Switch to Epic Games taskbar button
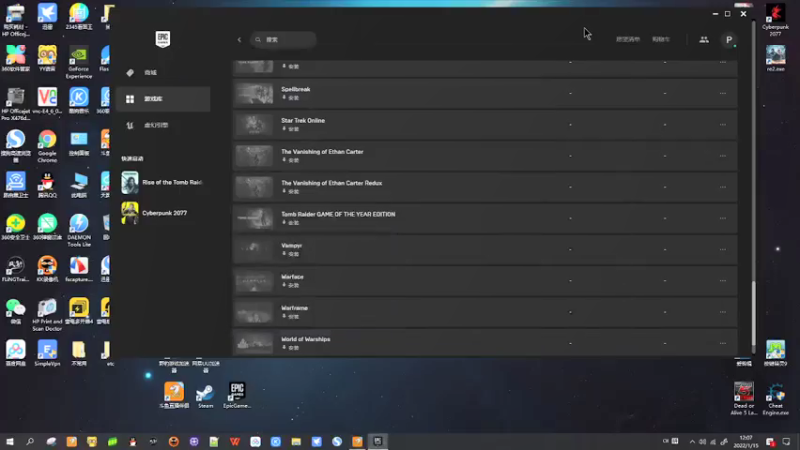The width and height of the screenshot is (800, 450). (x=378, y=441)
